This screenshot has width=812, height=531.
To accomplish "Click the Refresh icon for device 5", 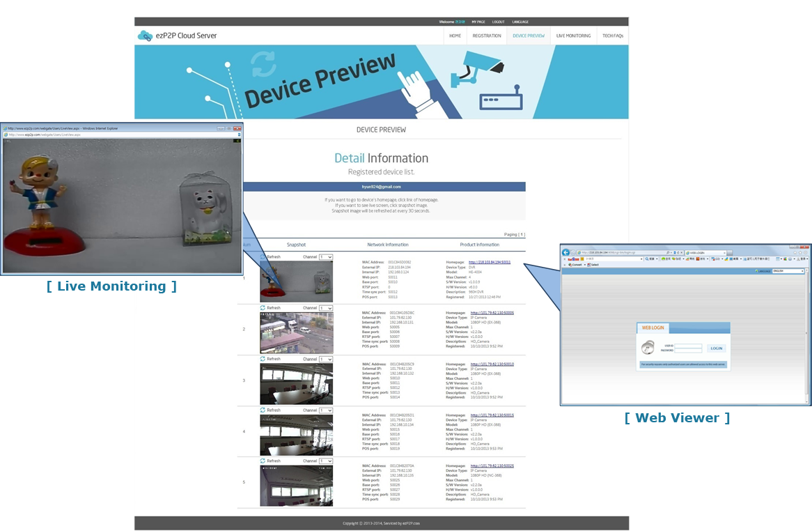I will [263, 461].
